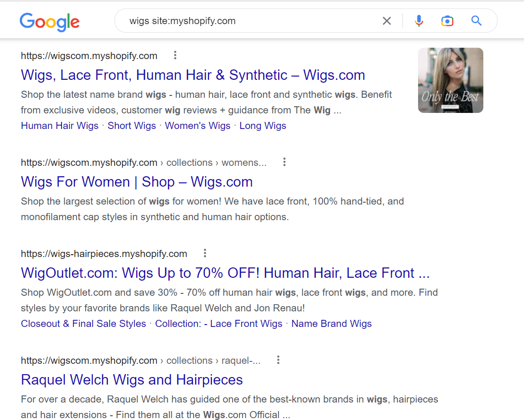The width and height of the screenshot is (524, 420).
Task: Open options menu for Raquel Welch result
Action: (x=278, y=360)
